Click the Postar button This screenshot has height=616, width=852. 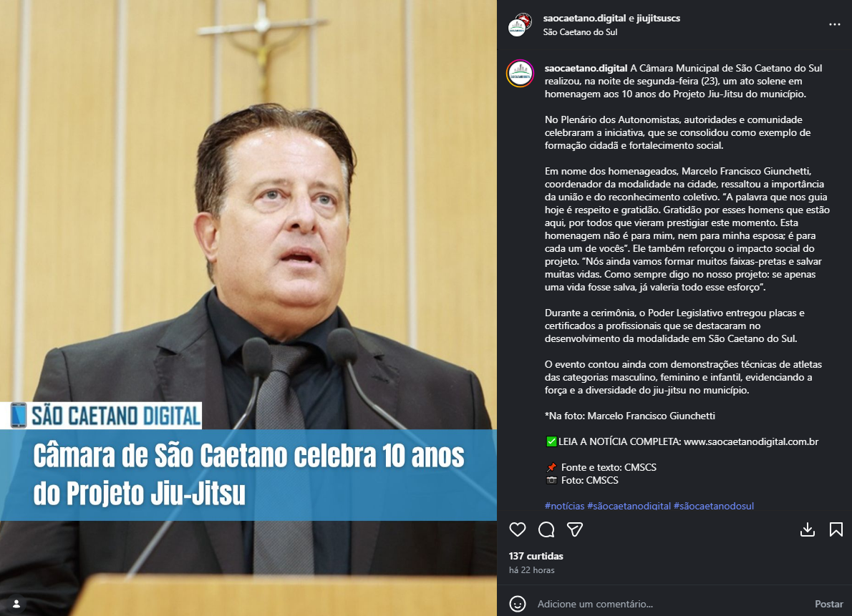[828, 604]
